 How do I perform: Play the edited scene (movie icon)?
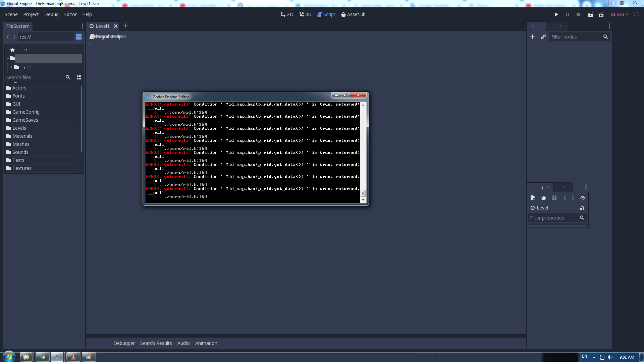(590, 14)
